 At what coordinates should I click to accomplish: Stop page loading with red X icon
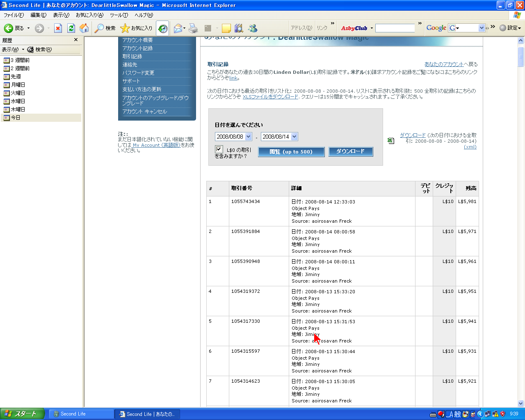pyautogui.click(x=58, y=28)
